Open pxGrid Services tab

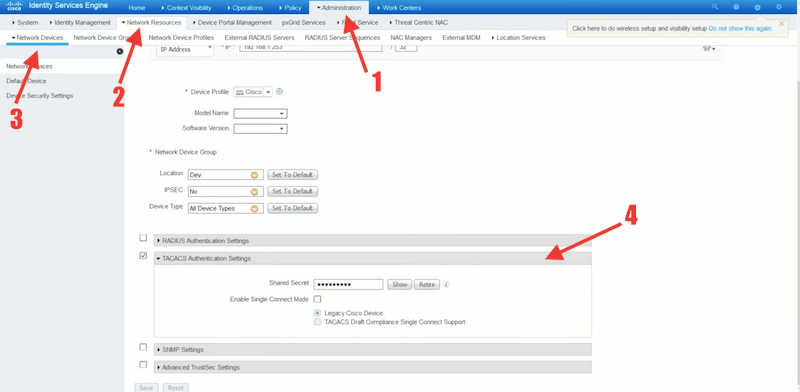click(304, 22)
